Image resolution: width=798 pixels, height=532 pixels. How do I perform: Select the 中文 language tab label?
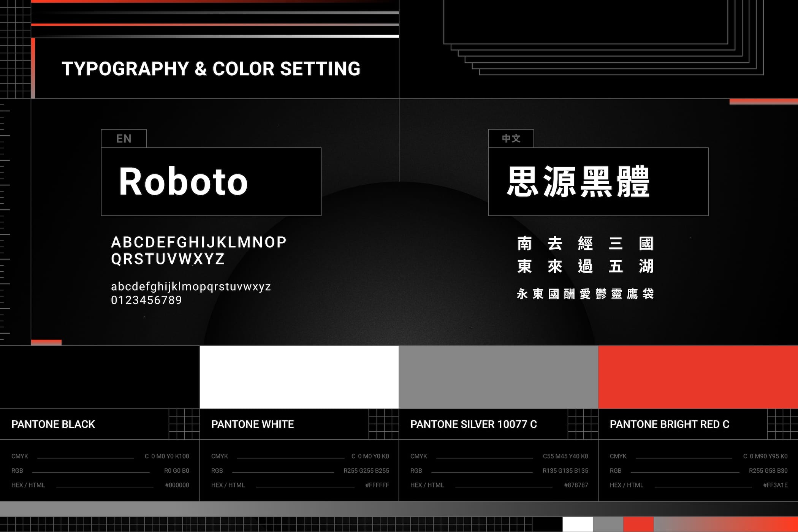click(x=511, y=138)
